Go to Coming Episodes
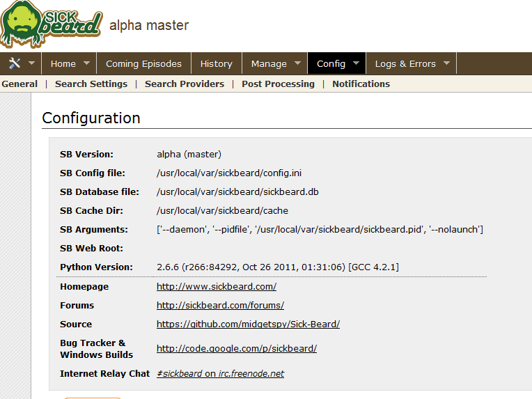Image resolution: width=532 pixels, height=399 pixels. pyautogui.click(x=143, y=64)
